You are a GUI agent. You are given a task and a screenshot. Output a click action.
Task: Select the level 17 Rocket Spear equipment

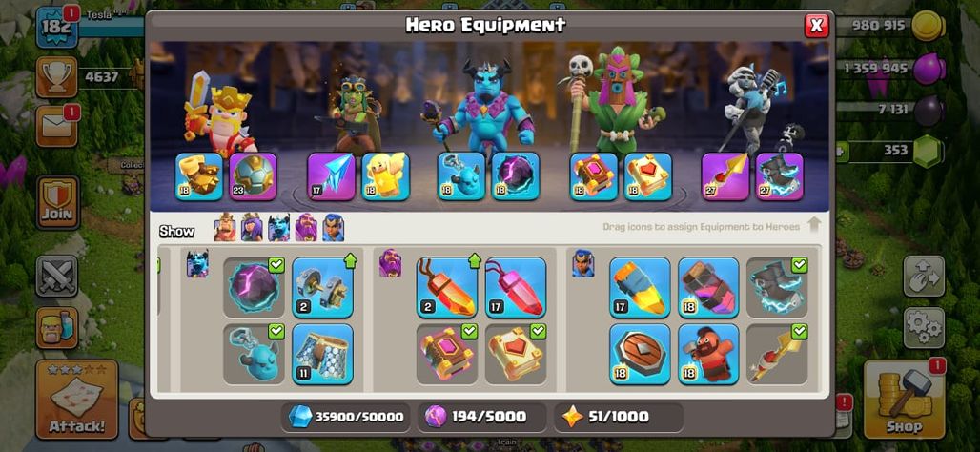tap(640, 288)
